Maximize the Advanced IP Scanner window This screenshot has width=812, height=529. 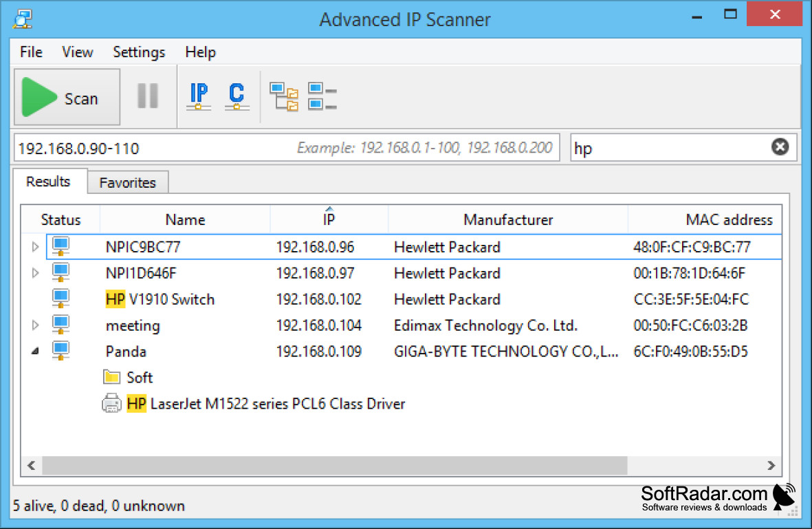pyautogui.click(x=730, y=14)
